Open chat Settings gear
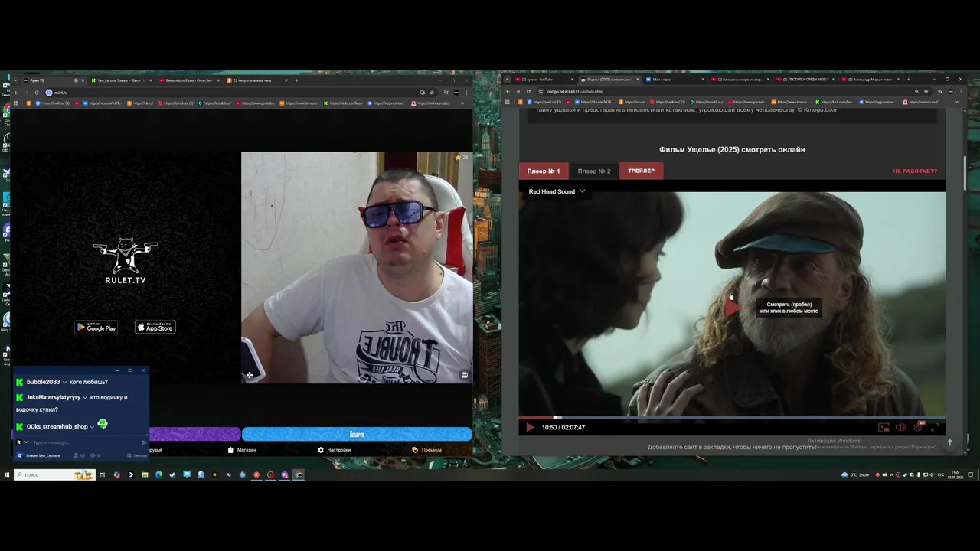This screenshot has width=980, height=551. click(x=138, y=455)
